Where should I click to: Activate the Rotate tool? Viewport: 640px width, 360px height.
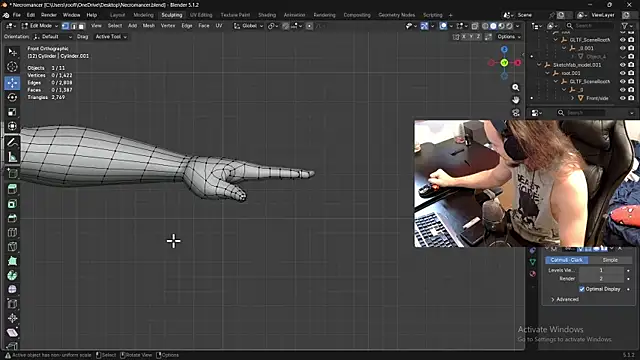click(12, 97)
